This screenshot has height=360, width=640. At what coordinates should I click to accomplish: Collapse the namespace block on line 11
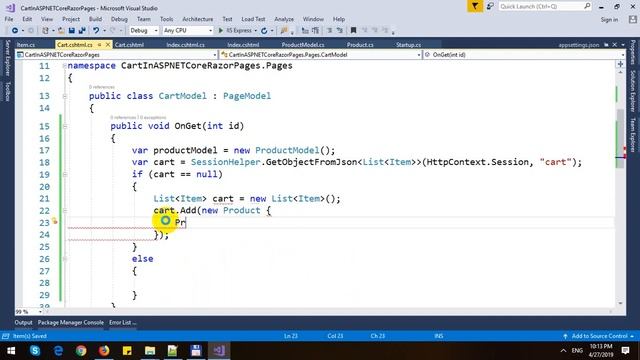pyautogui.click(x=64, y=66)
